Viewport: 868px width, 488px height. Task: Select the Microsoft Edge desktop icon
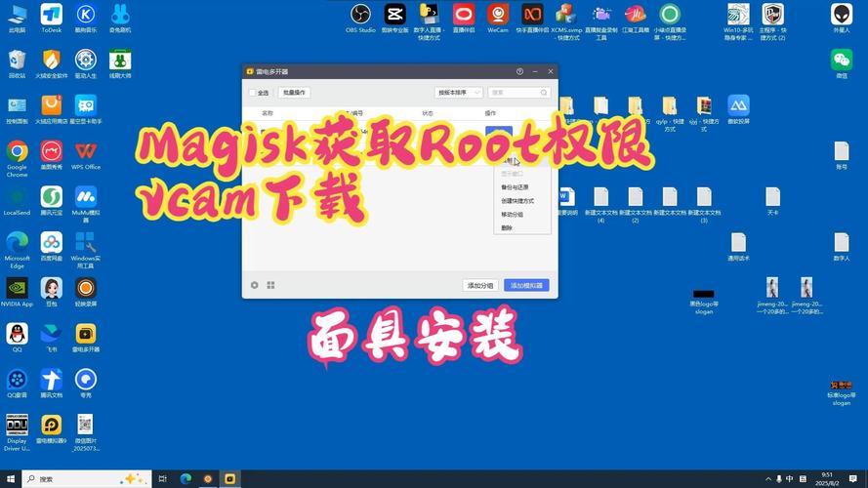pyautogui.click(x=18, y=250)
